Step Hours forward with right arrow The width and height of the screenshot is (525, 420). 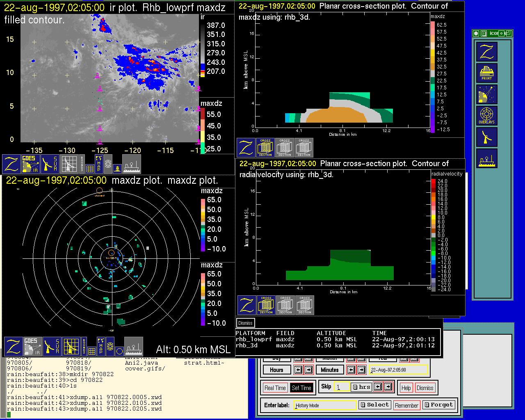tap(308, 370)
